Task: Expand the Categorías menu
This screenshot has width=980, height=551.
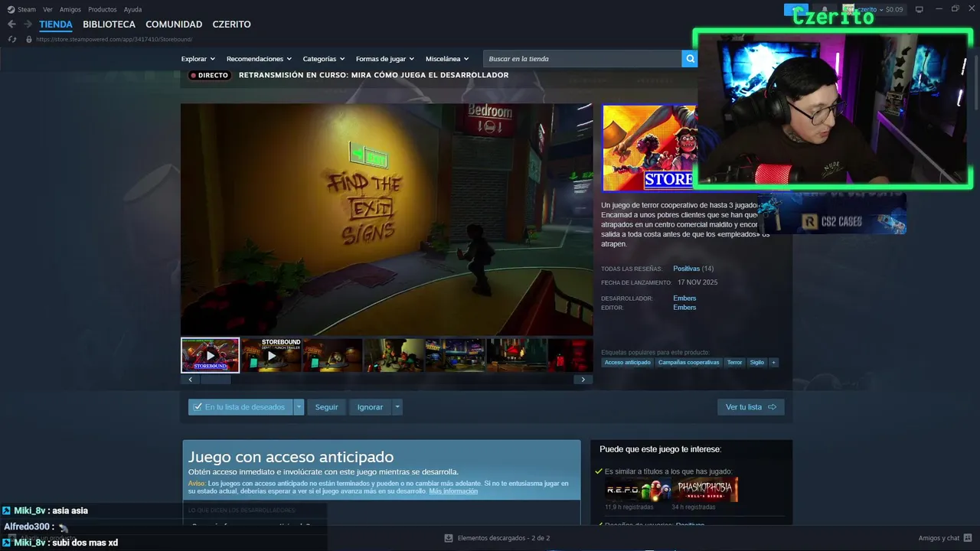Action: [324, 59]
